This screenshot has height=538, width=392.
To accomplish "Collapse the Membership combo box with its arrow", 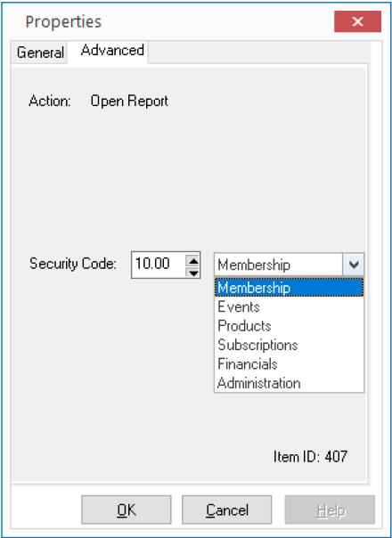I will pos(353,265).
